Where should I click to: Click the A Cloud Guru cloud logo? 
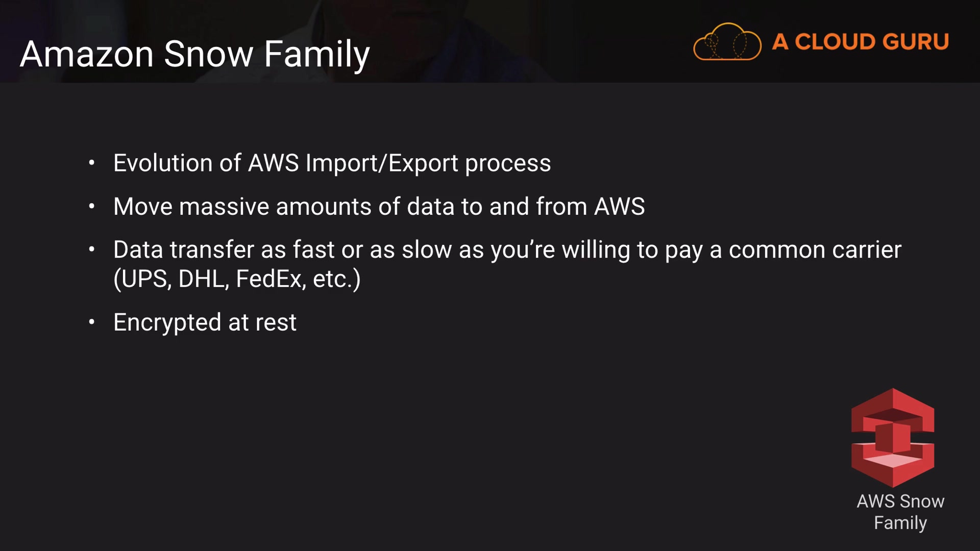coord(727,42)
